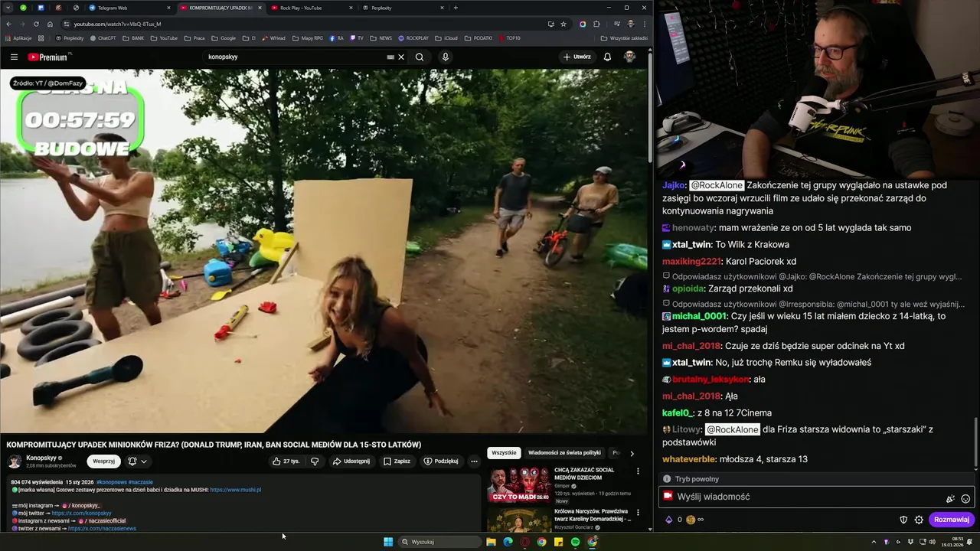Send a tip with Podziękuj
Viewport: 980px width, 551px height.
point(441,461)
